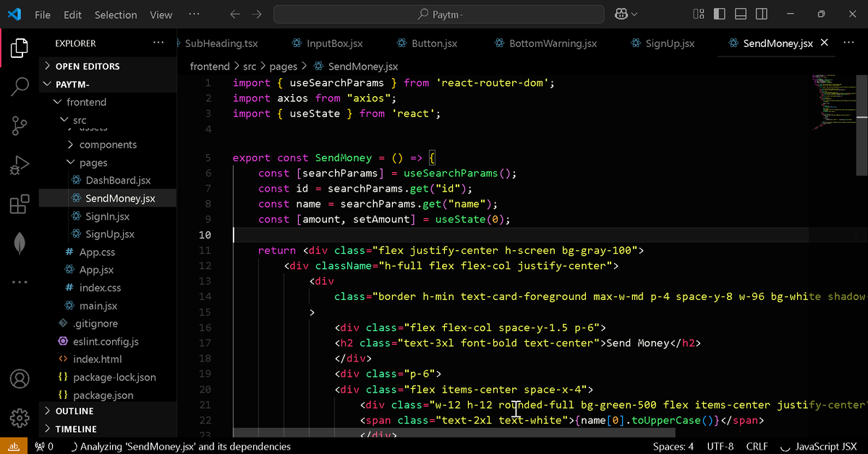Open the Extensions view

20,204
